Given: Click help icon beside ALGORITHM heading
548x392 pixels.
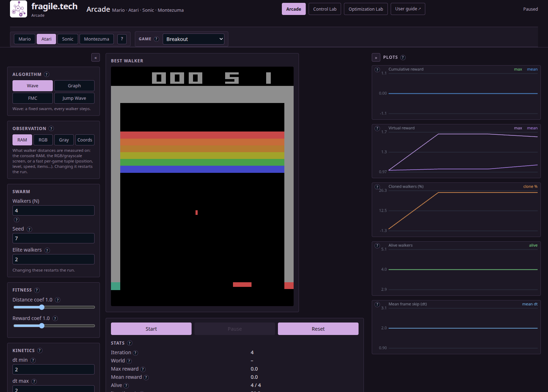Looking at the screenshot, I should point(46,74).
